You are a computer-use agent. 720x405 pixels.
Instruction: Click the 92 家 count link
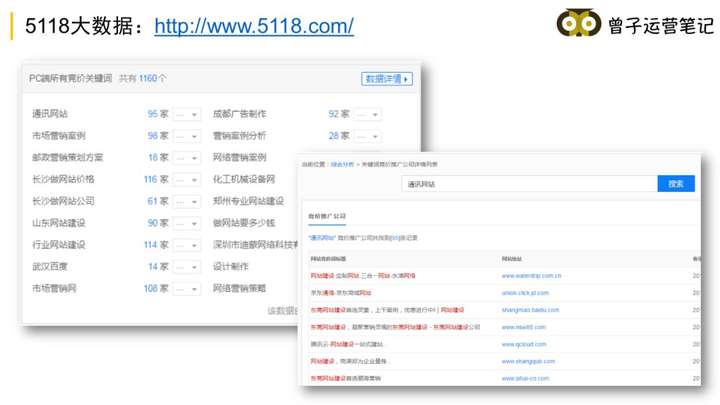click(x=339, y=114)
